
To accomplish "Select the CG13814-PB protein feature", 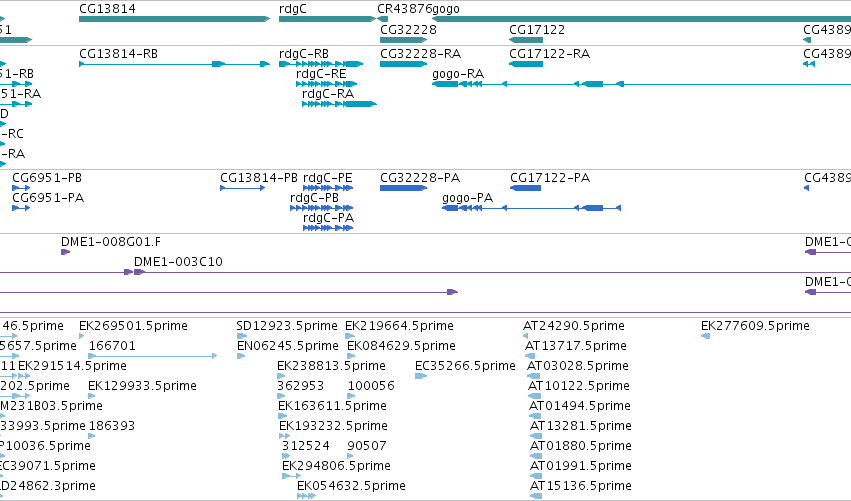I will [x=243, y=188].
